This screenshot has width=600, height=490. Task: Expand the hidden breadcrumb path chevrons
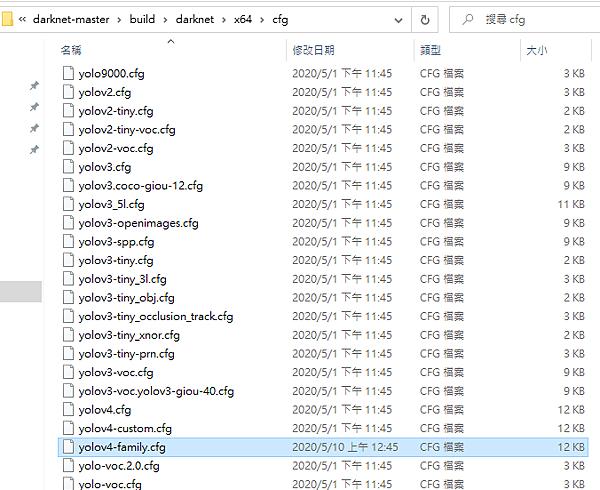pos(22,19)
